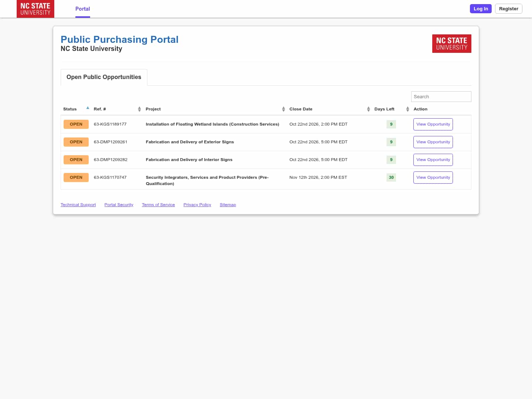The height and width of the screenshot is (399, 532).
Task: Open Portal Security link
Action: [119, 205]
